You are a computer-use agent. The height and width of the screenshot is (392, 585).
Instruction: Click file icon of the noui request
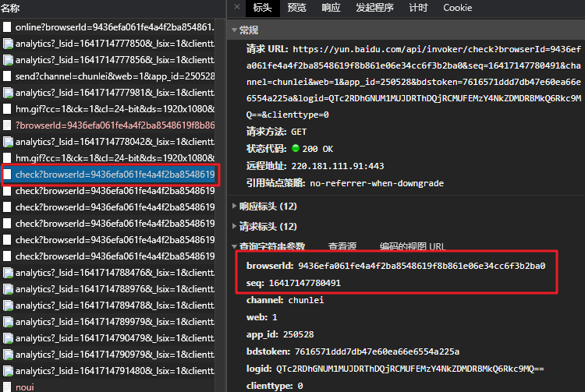pos(7,387)
